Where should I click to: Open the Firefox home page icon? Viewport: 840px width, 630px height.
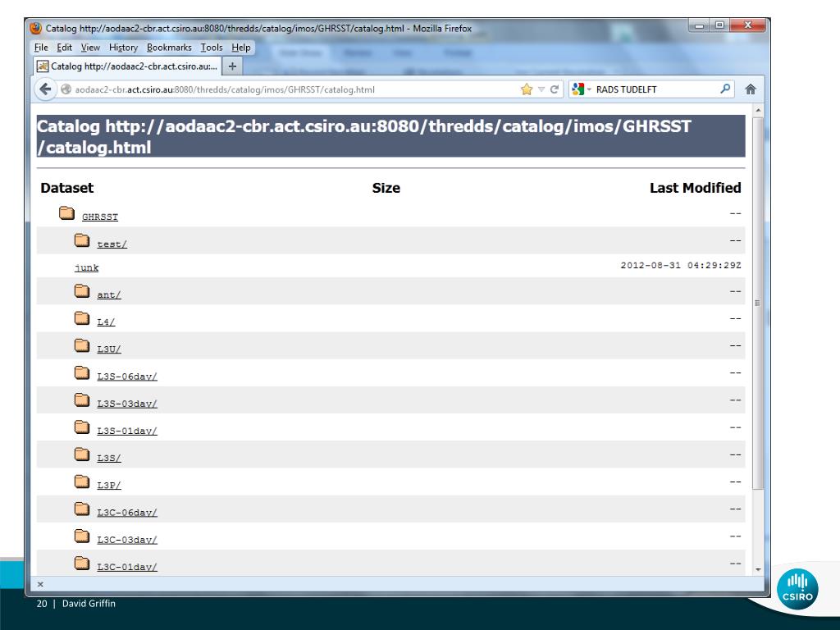point(751,89)
